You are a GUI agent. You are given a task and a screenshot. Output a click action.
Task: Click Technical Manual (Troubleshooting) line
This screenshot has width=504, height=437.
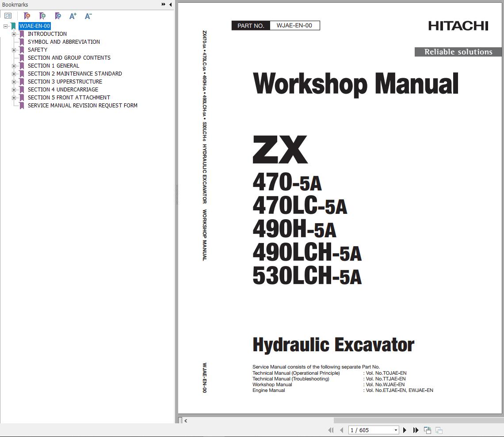click(x=291, y=379)
